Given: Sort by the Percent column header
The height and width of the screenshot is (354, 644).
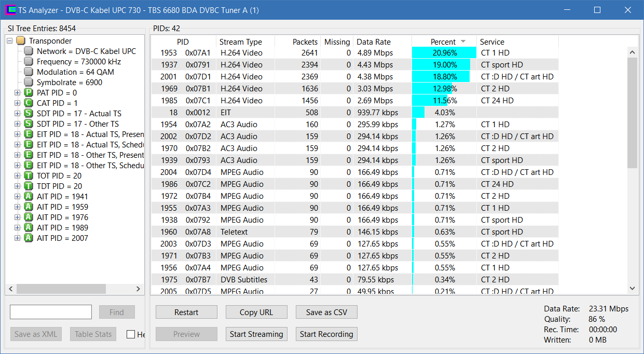Looking at the screenshot, I should [x=443, y=42].
